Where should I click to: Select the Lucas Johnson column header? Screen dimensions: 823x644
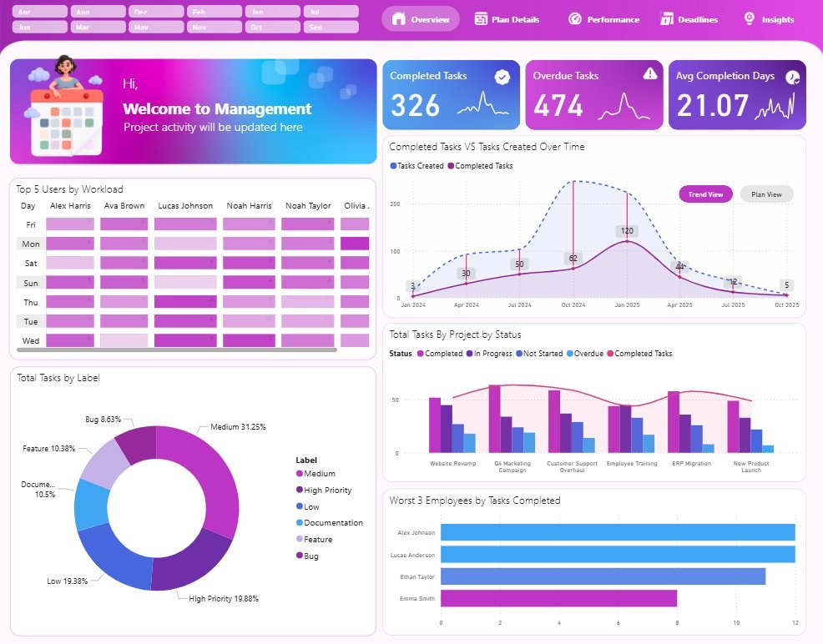pyautogui.click(x=185, y=205)
